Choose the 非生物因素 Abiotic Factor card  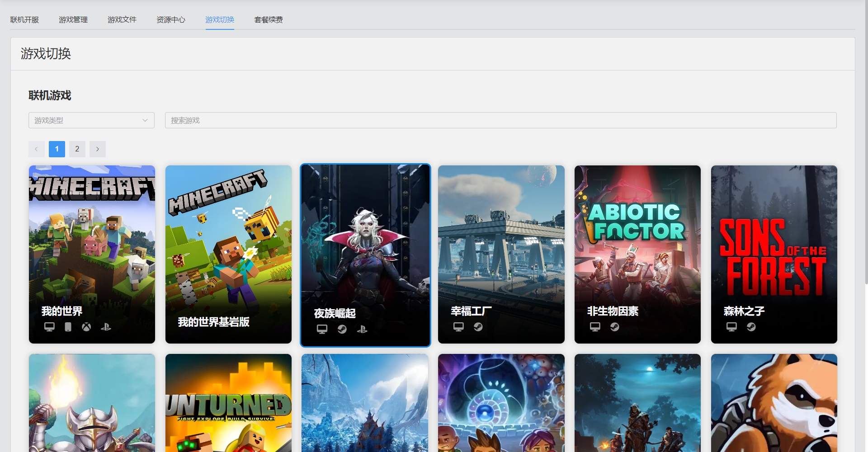(x=637, y=254)
